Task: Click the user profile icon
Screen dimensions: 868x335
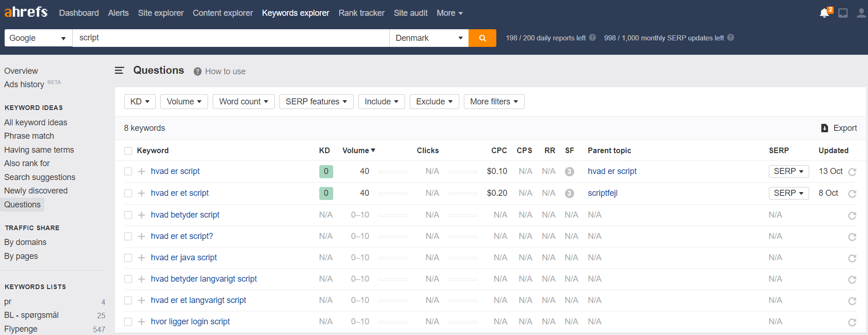Action: (861, 13)
